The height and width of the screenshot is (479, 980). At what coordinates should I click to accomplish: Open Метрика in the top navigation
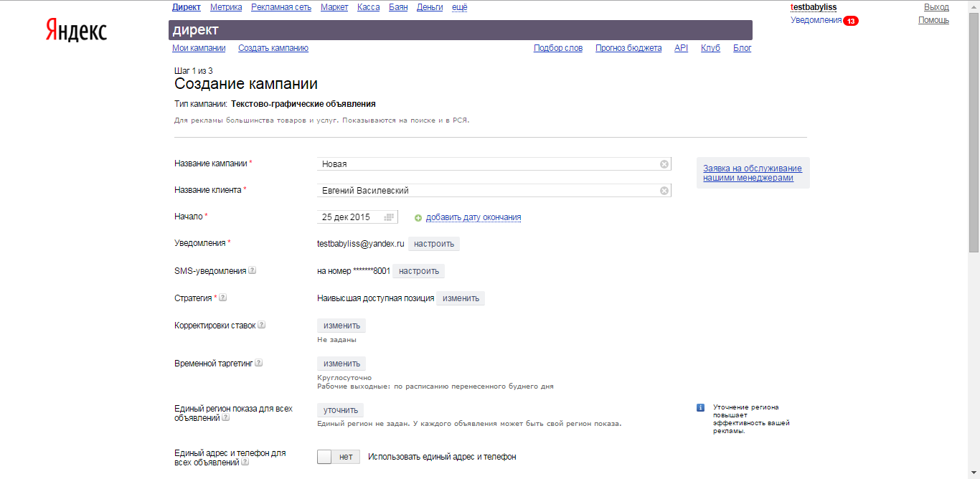point(226,7)
